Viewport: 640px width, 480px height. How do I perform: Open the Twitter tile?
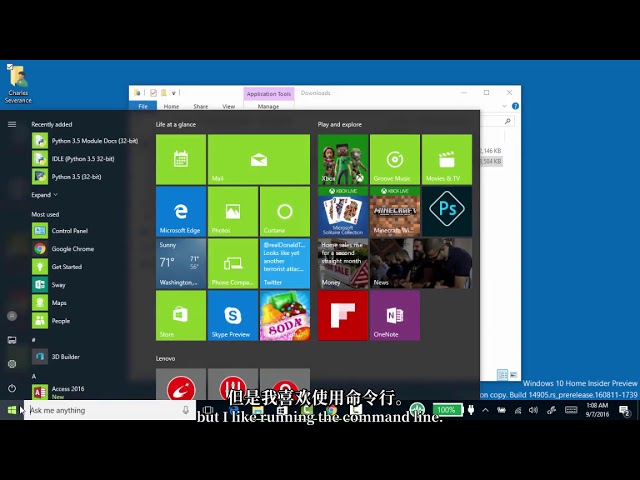[x=284, y=264]
